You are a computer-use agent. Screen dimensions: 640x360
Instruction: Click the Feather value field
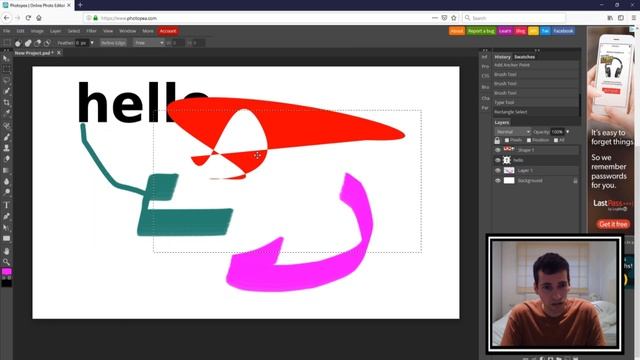coord(82,43)
